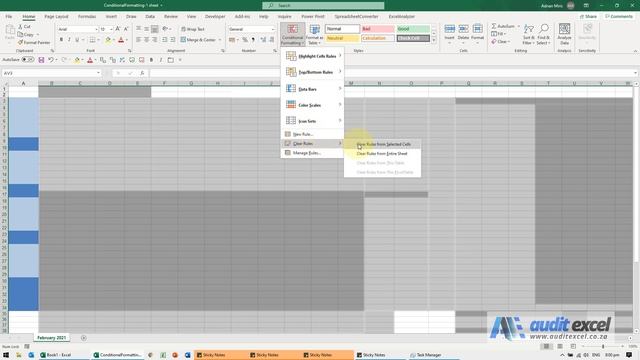This screenshot has width=640, height=360.
Task: Click the Delete cells icon
Action: [x=463, y=34]
